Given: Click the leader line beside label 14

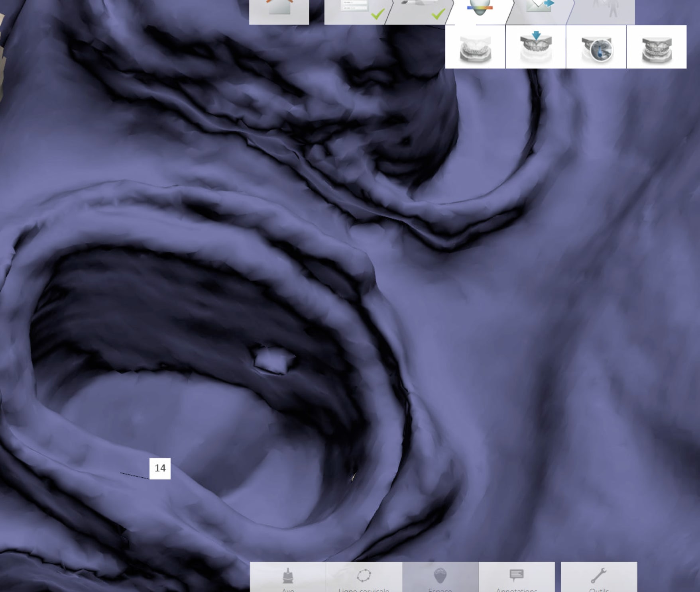Looking at the screenshot, I should [x=134, y=475].
